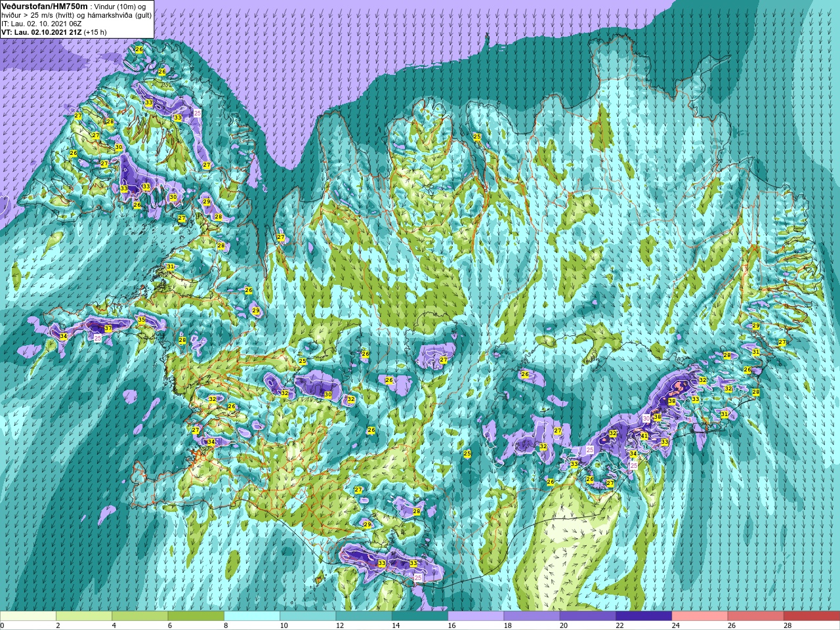Pick the 8–10 m/s light cyan legend swatch

tap(252, 616)
